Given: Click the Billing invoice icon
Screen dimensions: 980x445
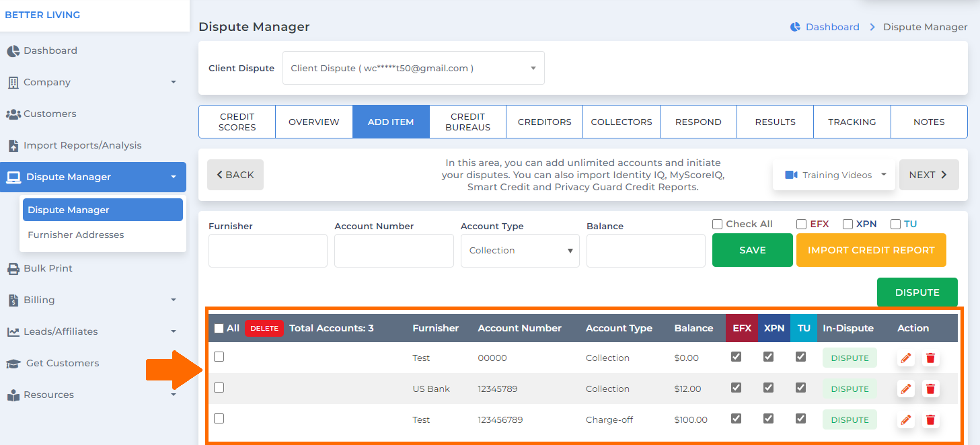Looking at the screenshot, I should [13, 300].
